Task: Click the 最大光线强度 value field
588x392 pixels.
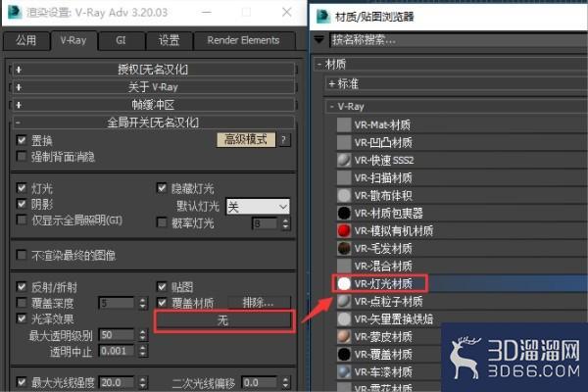Action: pos(117,382)
